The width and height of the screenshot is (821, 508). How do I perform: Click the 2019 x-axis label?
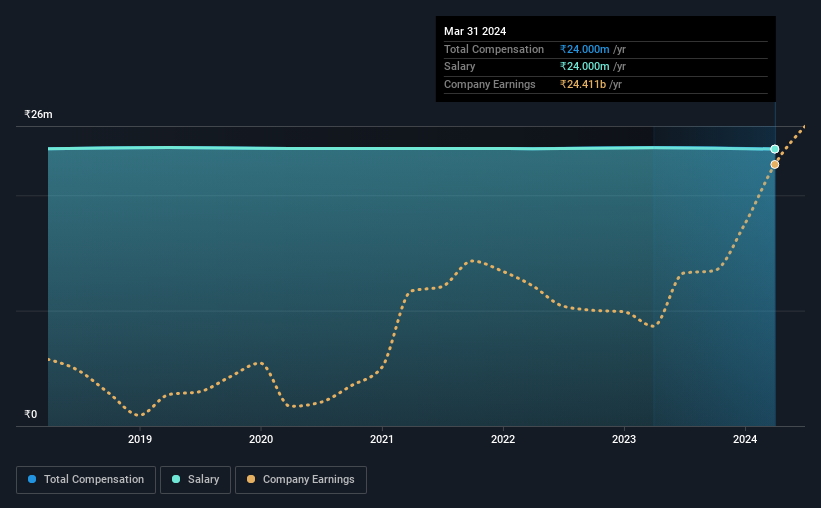tap(140, 439)
